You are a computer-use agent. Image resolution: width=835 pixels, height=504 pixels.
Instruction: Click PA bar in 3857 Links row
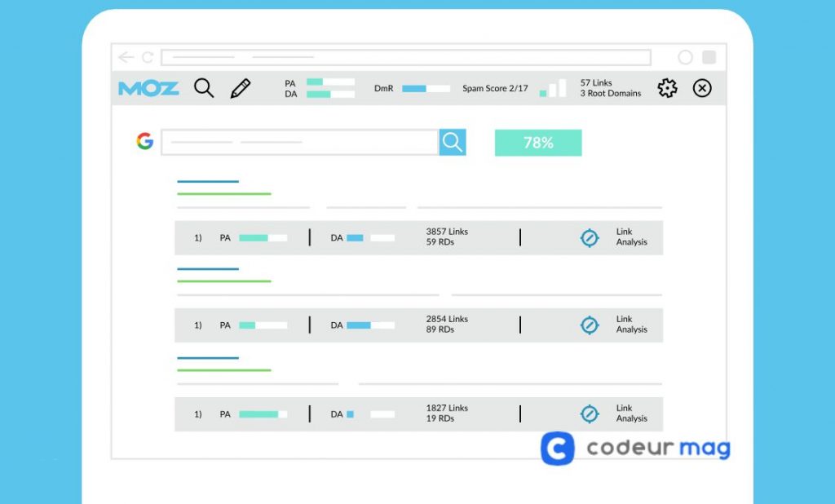(x=263, y=237)
